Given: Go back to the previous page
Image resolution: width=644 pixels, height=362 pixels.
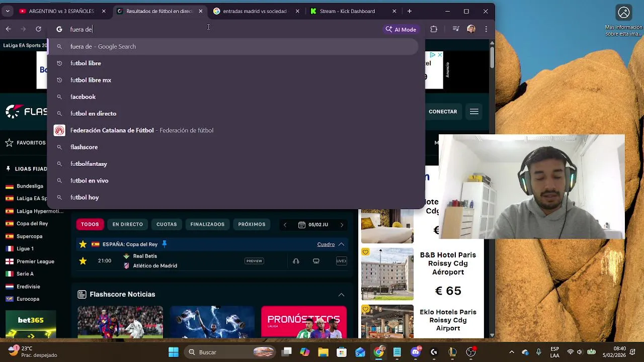Looking at the screenshot, I should (x=9, y=29).
